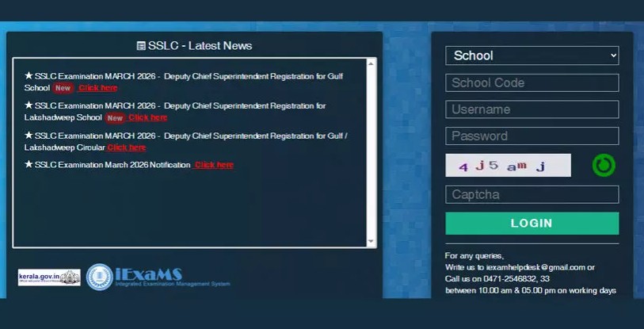Expand the School user type dropdown

[x=532, y=55]
